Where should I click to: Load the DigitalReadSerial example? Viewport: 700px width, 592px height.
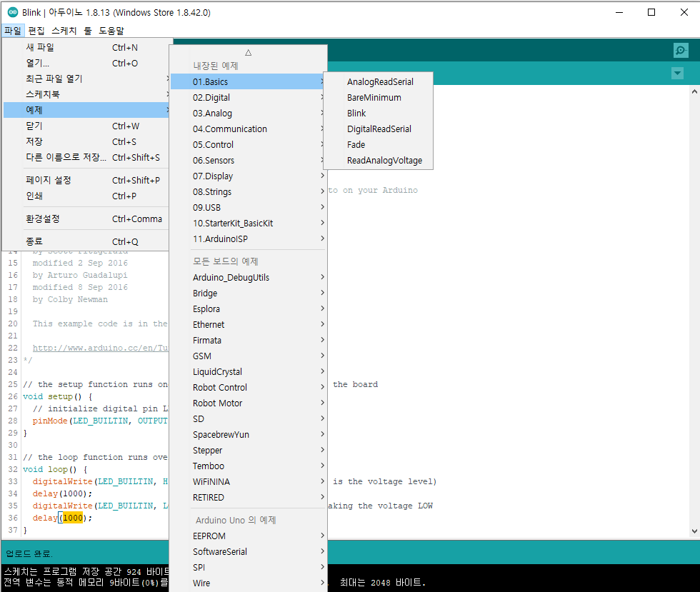point(378,129)
